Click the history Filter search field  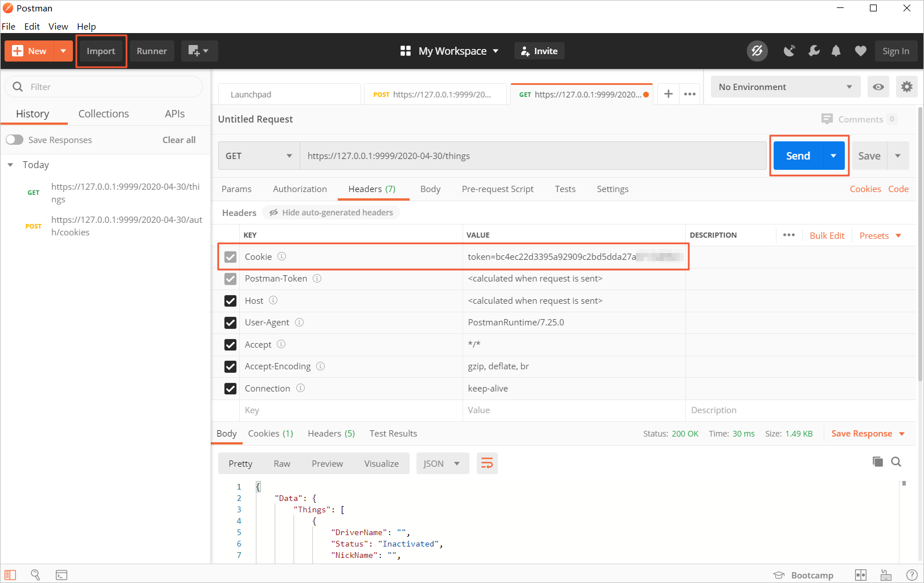(104, 87)
